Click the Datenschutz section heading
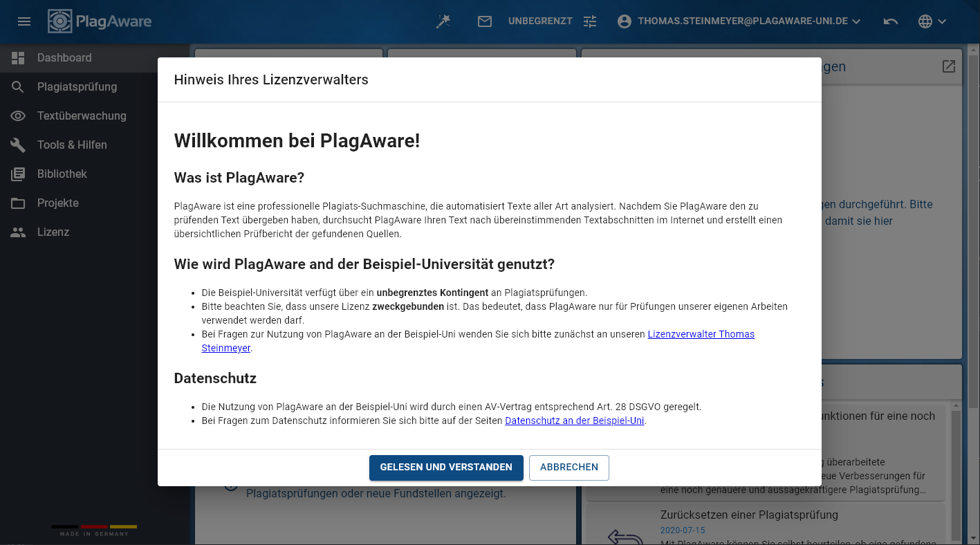Viewport: 980px width, 545px height. [215, 378]
